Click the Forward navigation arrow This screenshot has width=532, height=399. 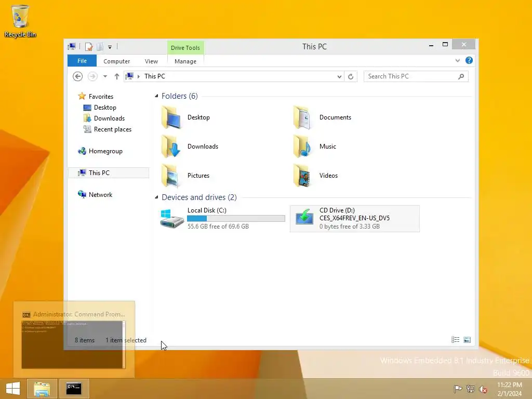click(x=92, y=76)
